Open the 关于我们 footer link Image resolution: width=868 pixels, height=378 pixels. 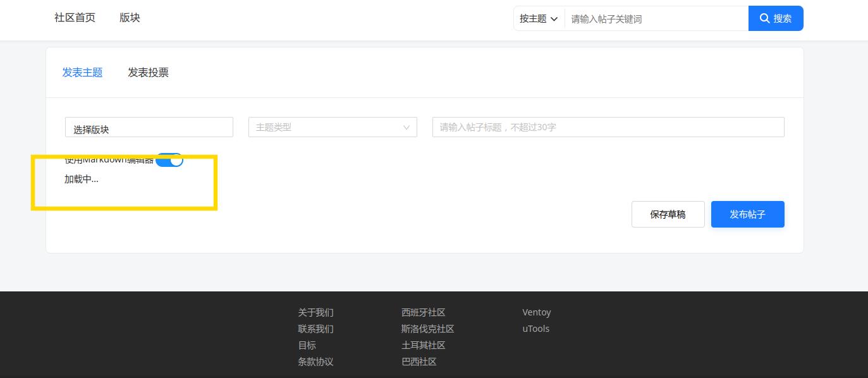pyautogui.click(x=315, y=312)
